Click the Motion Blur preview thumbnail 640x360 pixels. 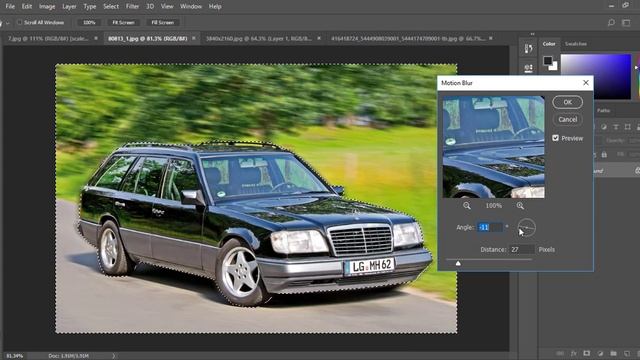pyautogui.click(x=493, y=147)
